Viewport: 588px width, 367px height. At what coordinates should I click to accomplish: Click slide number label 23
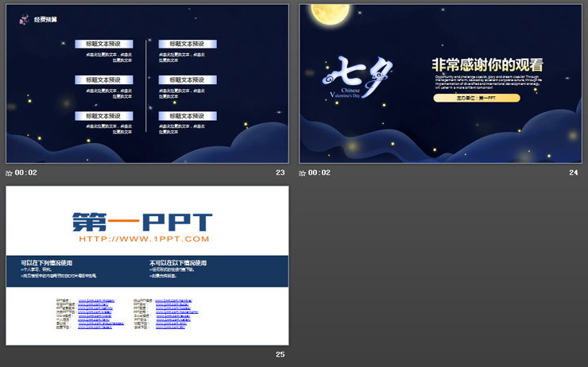coord(280,172)
